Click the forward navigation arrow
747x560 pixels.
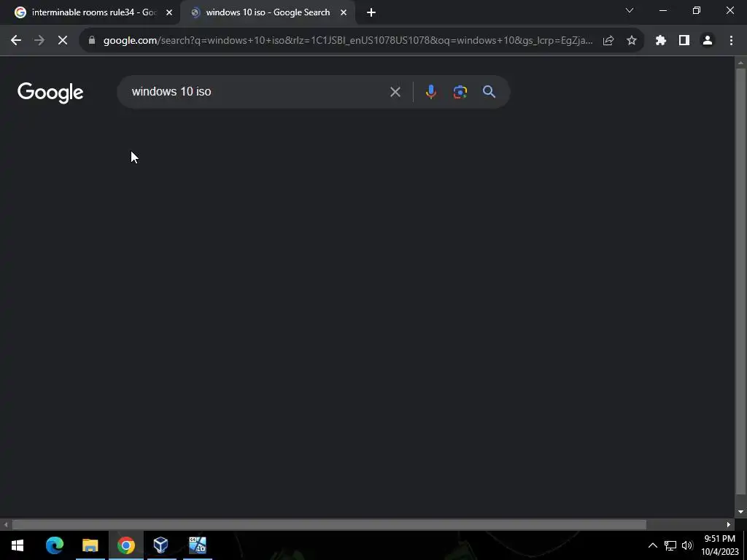[x=39, y=41]
